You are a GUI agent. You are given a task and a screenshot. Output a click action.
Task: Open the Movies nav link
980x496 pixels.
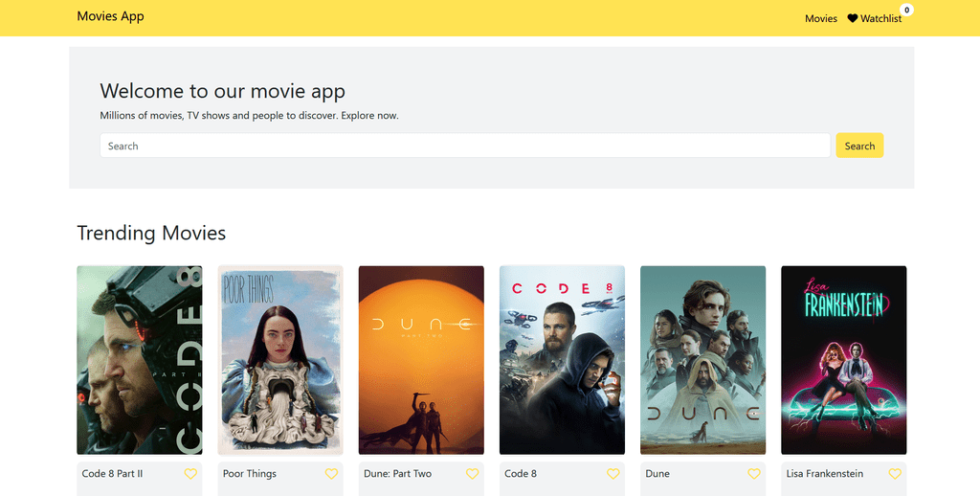[820, 19]
